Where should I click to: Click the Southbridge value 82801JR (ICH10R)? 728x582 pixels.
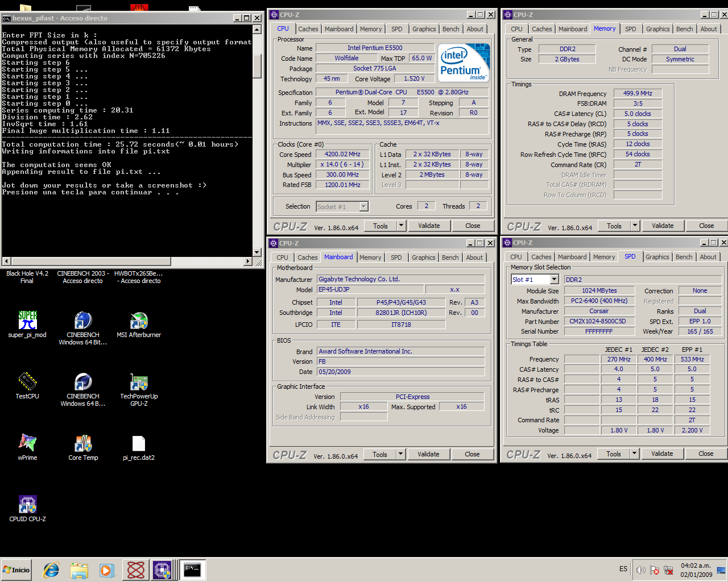coord(401,313)
